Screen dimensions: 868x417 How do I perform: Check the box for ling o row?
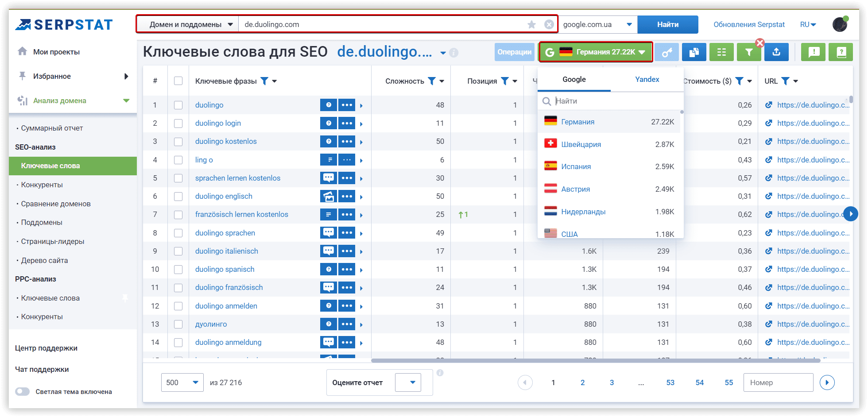coord(178,160)
